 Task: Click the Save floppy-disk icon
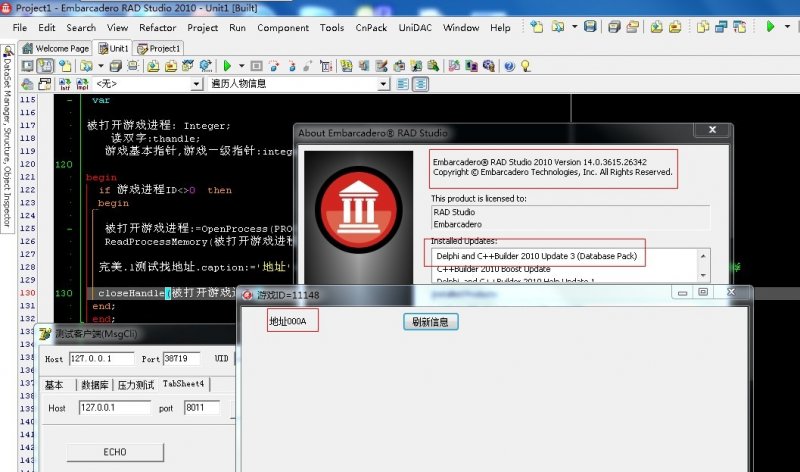tap(590, 27)
